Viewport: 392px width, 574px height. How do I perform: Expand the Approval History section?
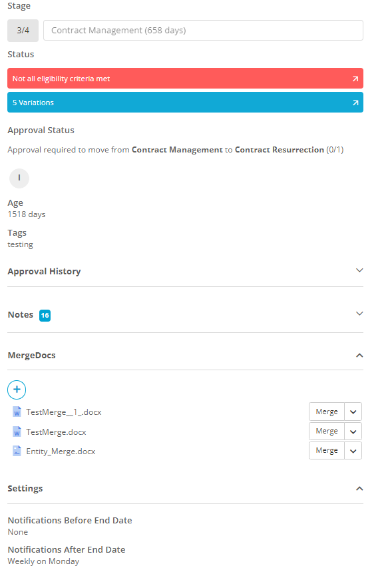pos(359,270)
